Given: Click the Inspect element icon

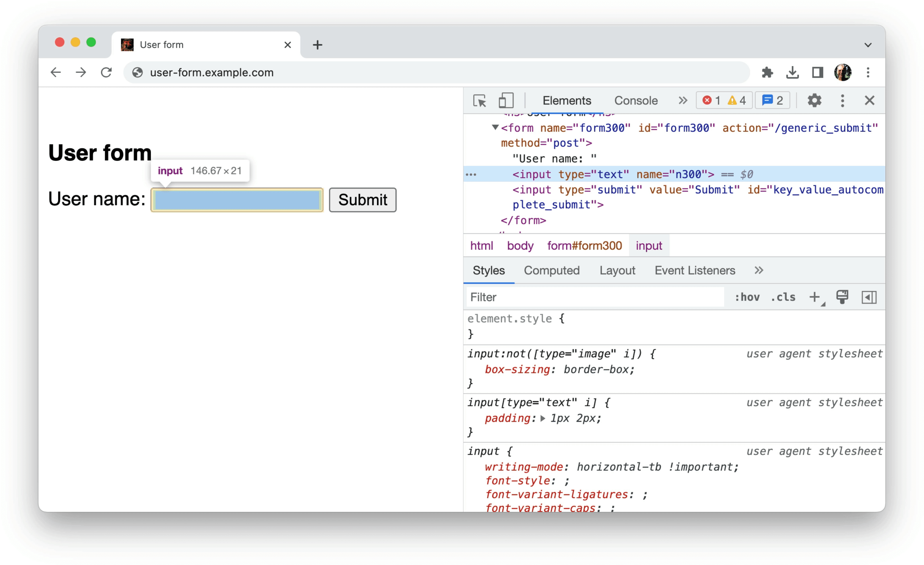Looking at the screenshot, I should point(480,101).
